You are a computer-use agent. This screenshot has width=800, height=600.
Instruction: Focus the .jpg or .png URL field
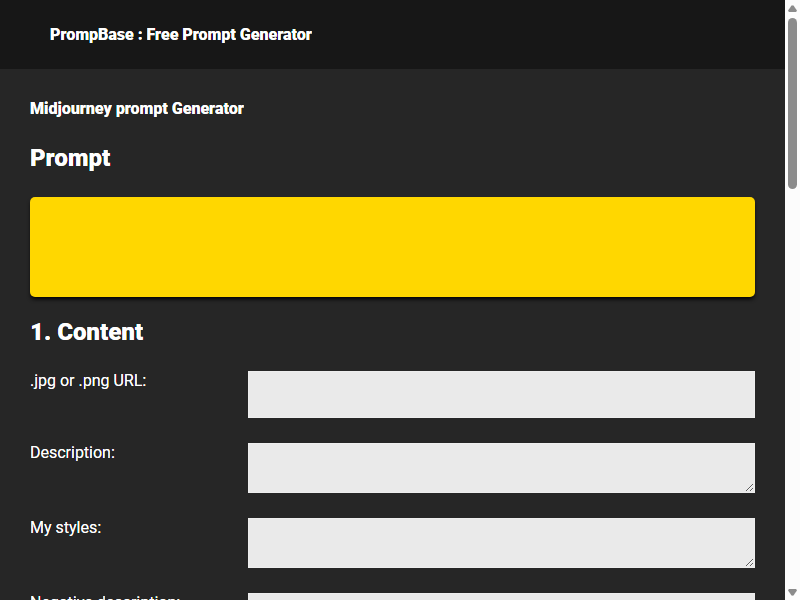point(501,394)
